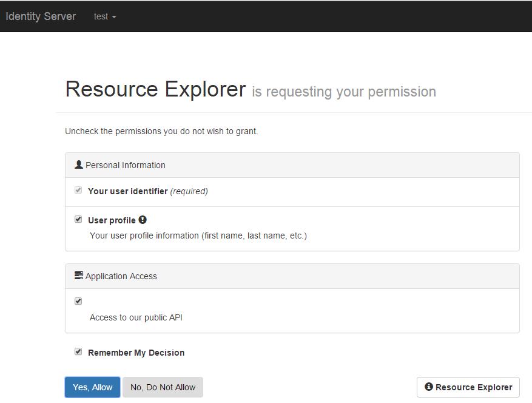This screenshot has width=532, height=403.
Task: Click the User profile label text
Action: pyautogui.click(x=112, y=220)
